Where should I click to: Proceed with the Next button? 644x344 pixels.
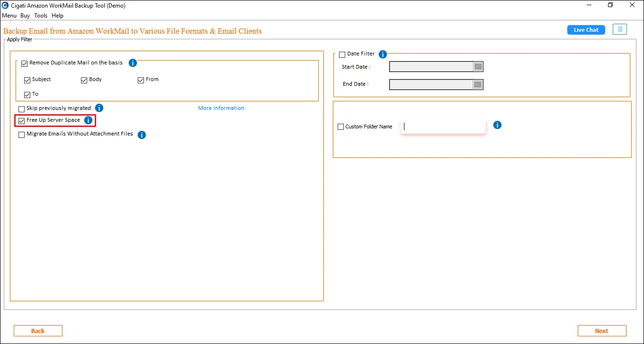pos(602,331)
